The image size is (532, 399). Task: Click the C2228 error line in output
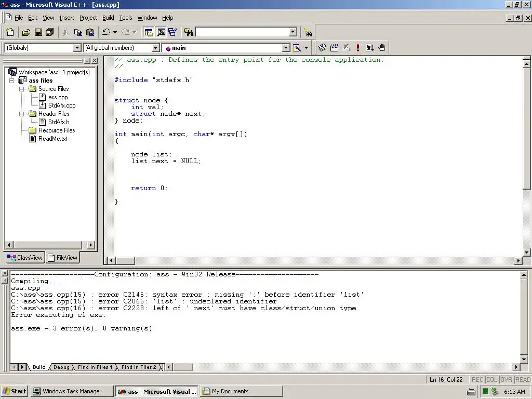(183, 308)
